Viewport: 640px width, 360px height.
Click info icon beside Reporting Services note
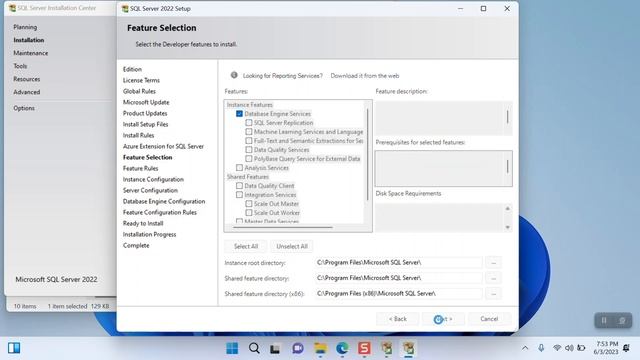(x=234, y=75)
